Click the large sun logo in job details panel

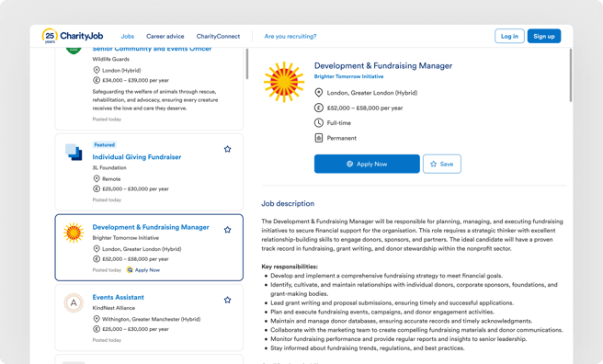(x=284, y=82)
